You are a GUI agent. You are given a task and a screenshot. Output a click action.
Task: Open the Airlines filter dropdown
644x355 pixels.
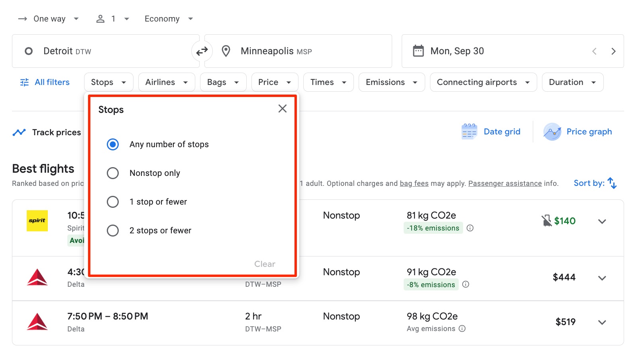[x=167, y=82]
